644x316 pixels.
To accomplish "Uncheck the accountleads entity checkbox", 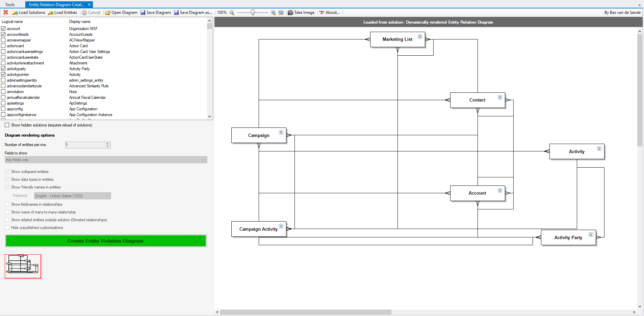I will [3, 34].
